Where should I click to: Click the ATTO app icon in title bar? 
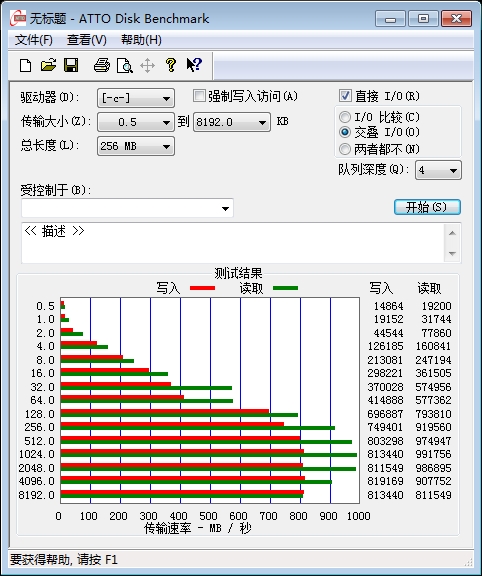pyautogui.click(x=18, y=18)
